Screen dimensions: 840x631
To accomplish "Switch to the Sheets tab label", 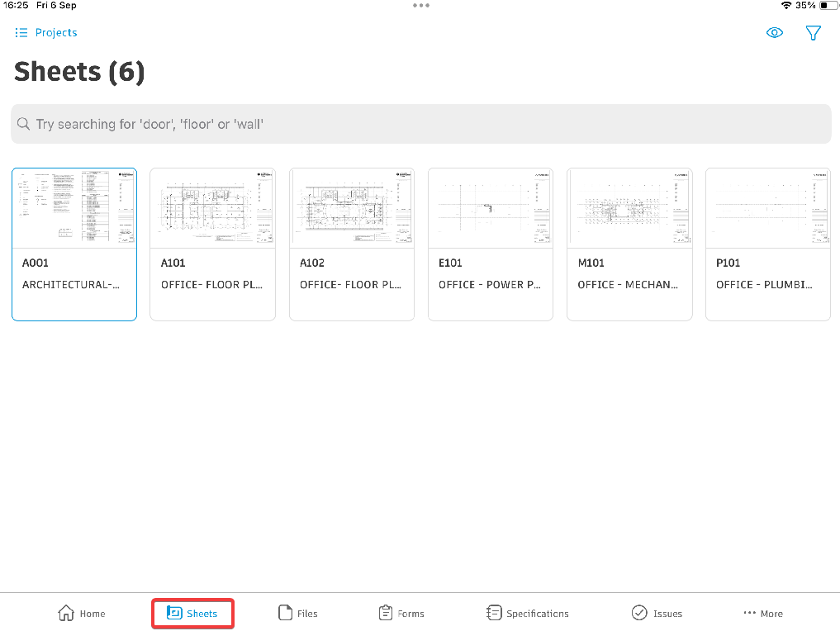I will pos(202,614).
